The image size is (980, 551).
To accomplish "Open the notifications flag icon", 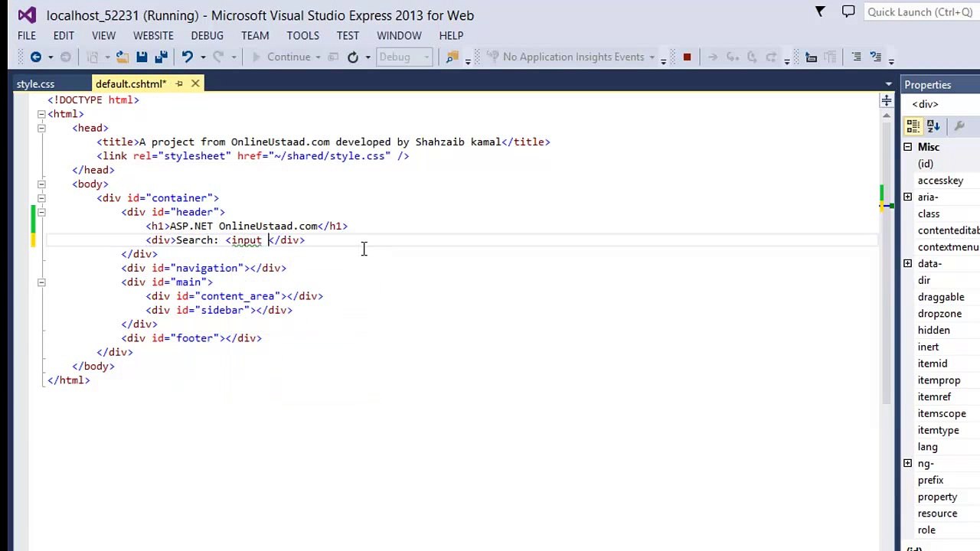I will pyautogui.click(x=820, y=11).
